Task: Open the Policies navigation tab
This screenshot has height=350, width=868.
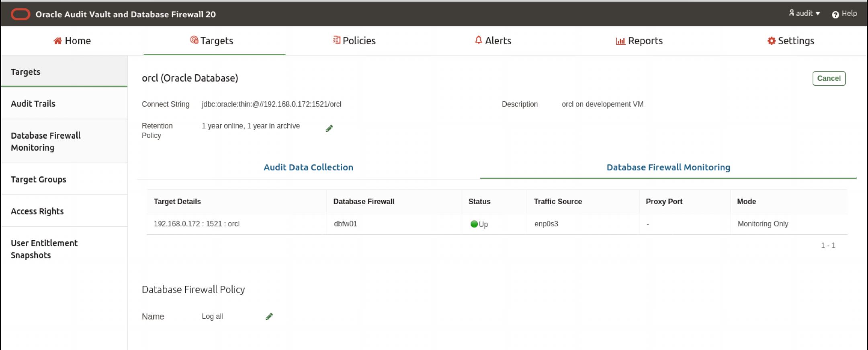Action: (x=354, y=41)
